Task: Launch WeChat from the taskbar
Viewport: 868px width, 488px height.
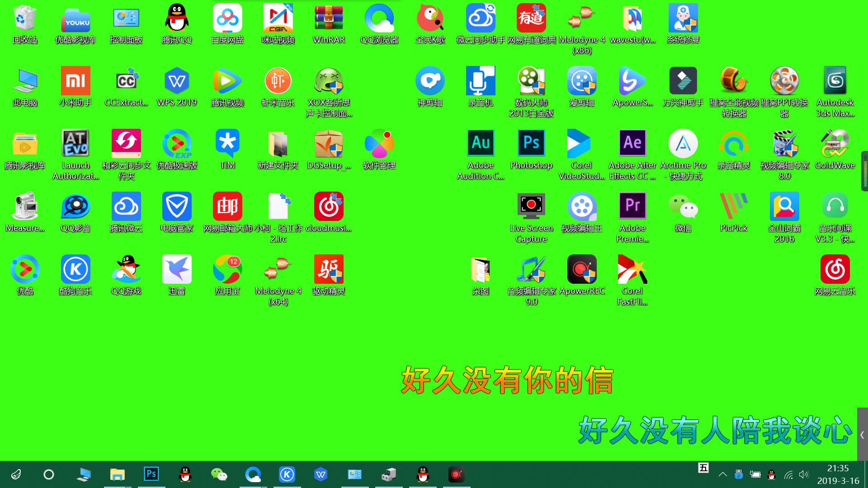Action: (x=220, y=474)
